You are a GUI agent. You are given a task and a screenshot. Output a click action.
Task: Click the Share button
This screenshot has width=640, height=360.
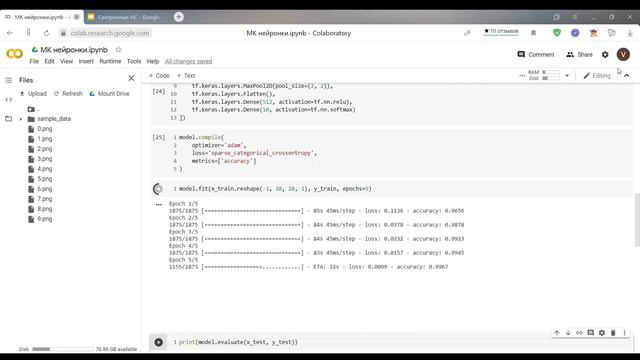tap(579, 54)
